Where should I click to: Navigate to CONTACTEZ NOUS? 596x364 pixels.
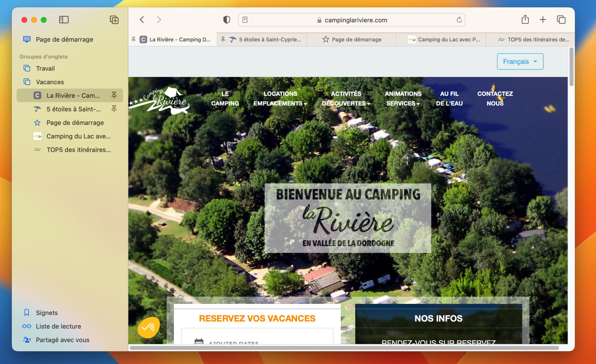click(495, 98)
